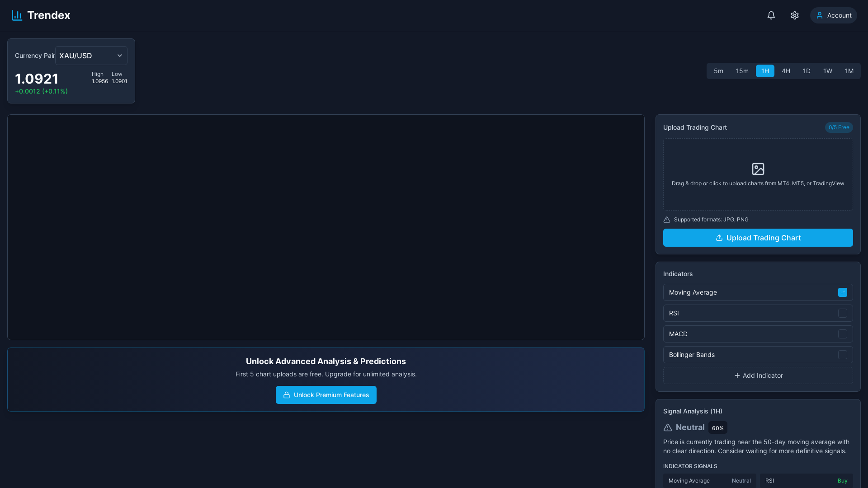Select the 1D timeframe tab
Screen dimensions: 868x488
(x=807, y=71)
